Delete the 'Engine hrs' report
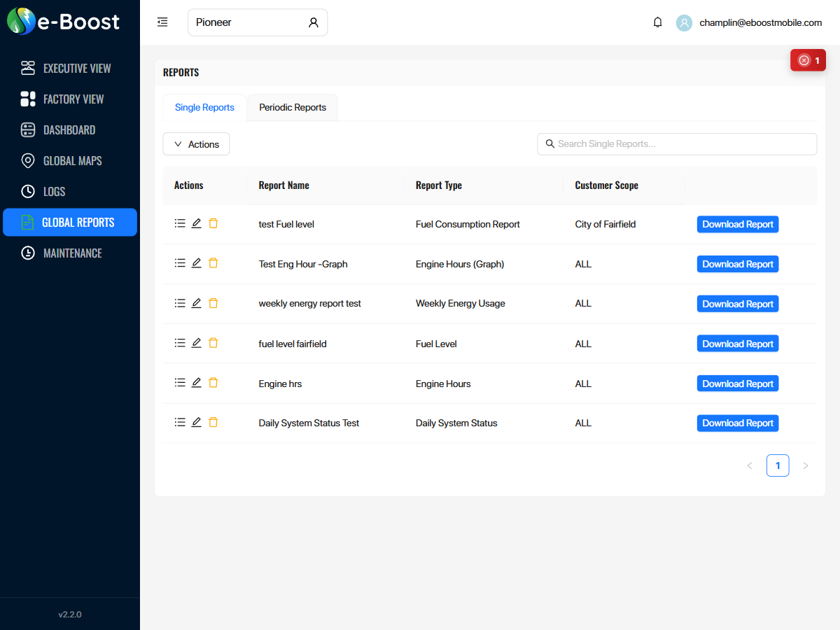The height and width of the screenshot is (630, 840). [x=213, y=382]
